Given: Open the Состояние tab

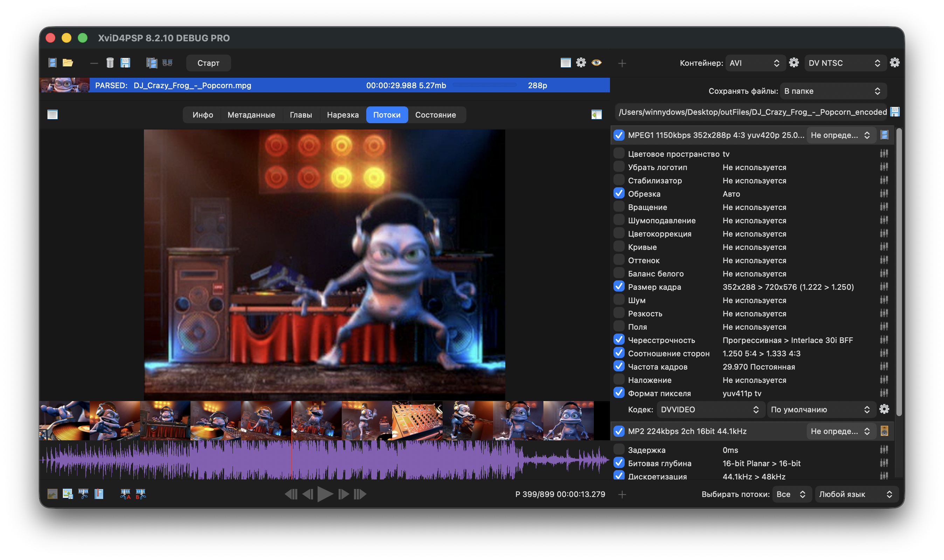Looking at the screenshot, I should pos(435,115).
